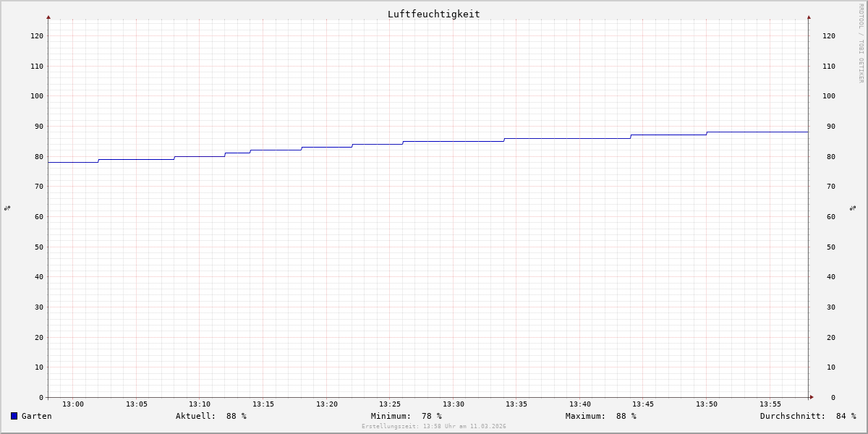Image resolution: width=868 pixels, height=434 pixels.
Task: Click the Luftfeuchtigkeit chart title
Action: (434, 14)
